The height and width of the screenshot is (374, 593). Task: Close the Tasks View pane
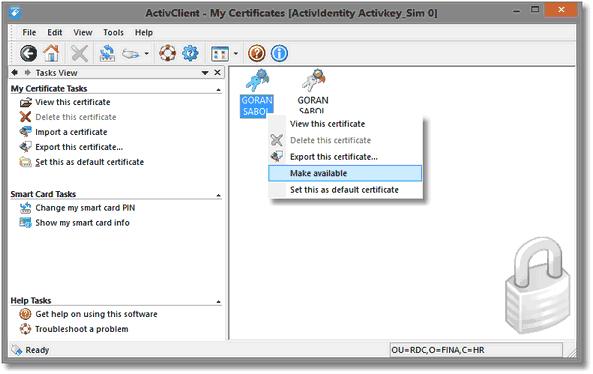coord(217,72)
